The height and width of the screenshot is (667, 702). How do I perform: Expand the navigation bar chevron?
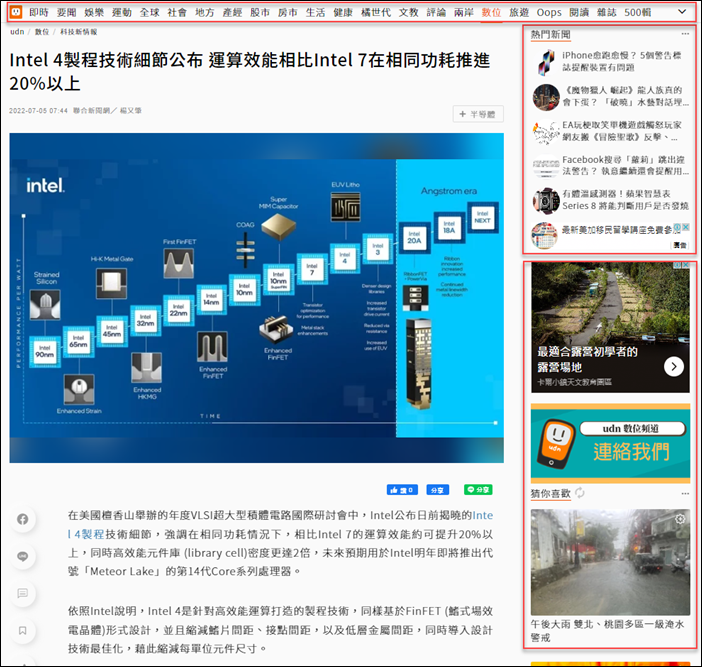pyautogui.click(x=682, y=12)
